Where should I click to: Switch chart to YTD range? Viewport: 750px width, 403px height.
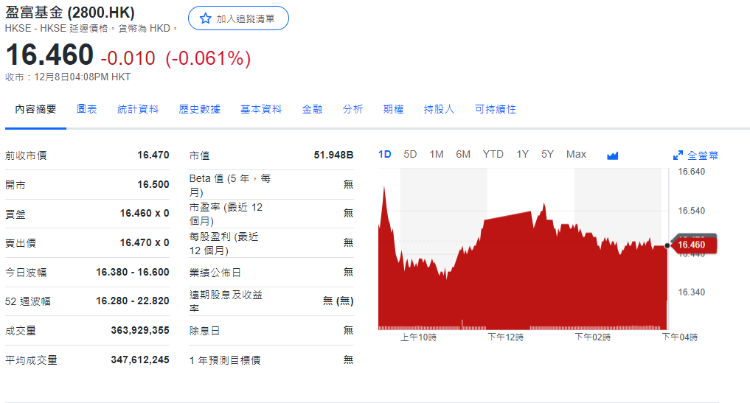click(x=493, y=154)
